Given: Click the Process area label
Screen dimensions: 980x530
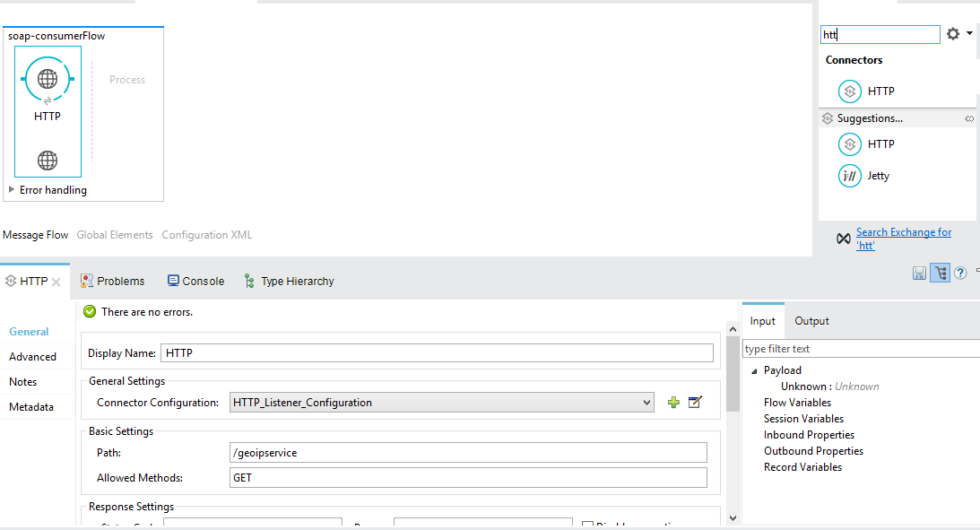Looking at the screenshot, I should [x=127, y=80].
